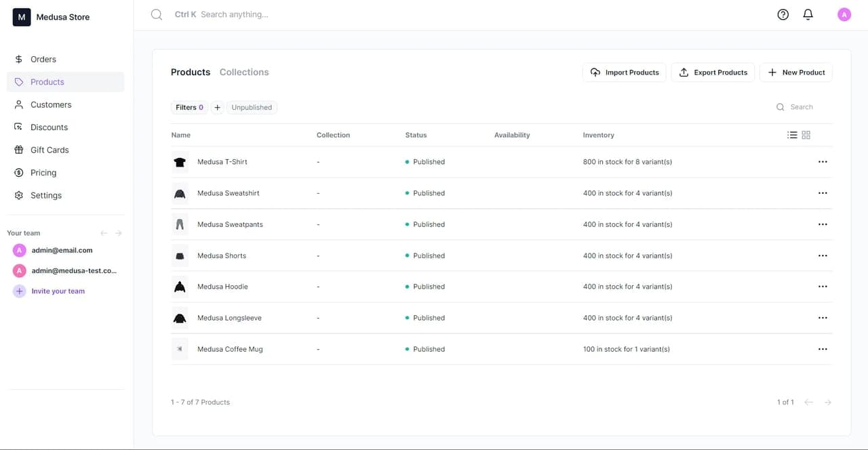Click the Inventory column header
This screenshot has width=868, height=450.
click(599, 135)
